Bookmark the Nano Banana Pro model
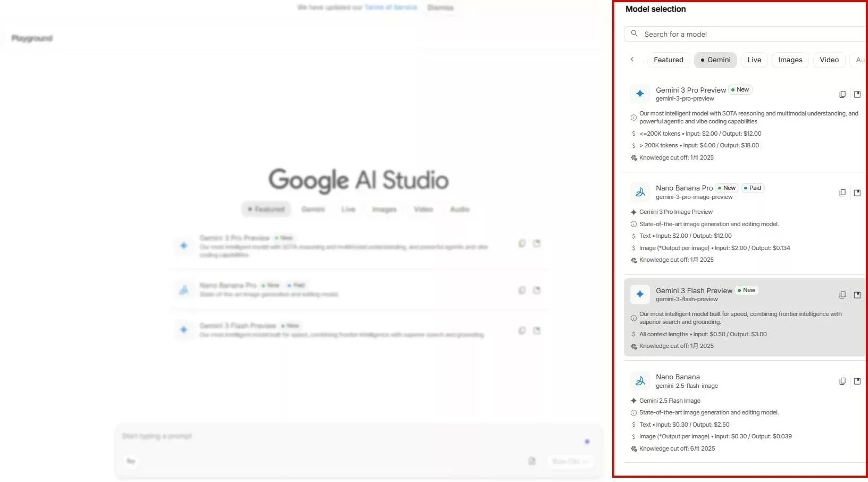The image size is (868, 482). pos(857,193)
